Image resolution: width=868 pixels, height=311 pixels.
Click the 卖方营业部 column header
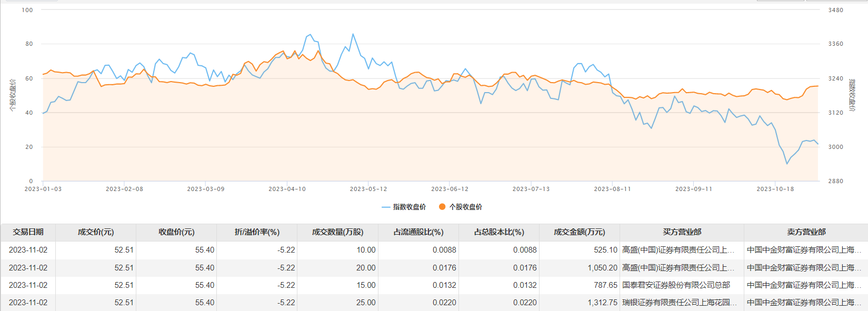pos(806,232)
